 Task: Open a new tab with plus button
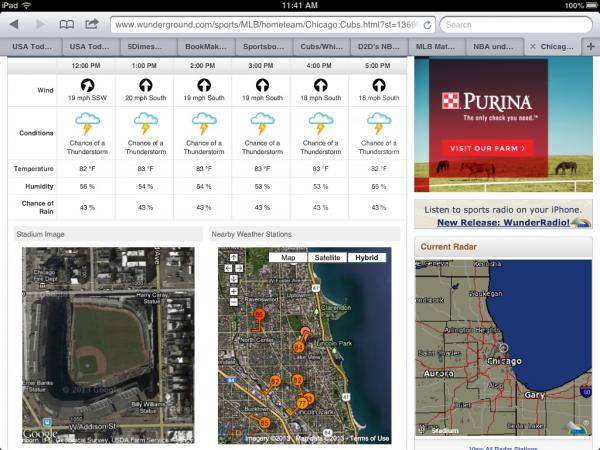click(x=590, y=46)
